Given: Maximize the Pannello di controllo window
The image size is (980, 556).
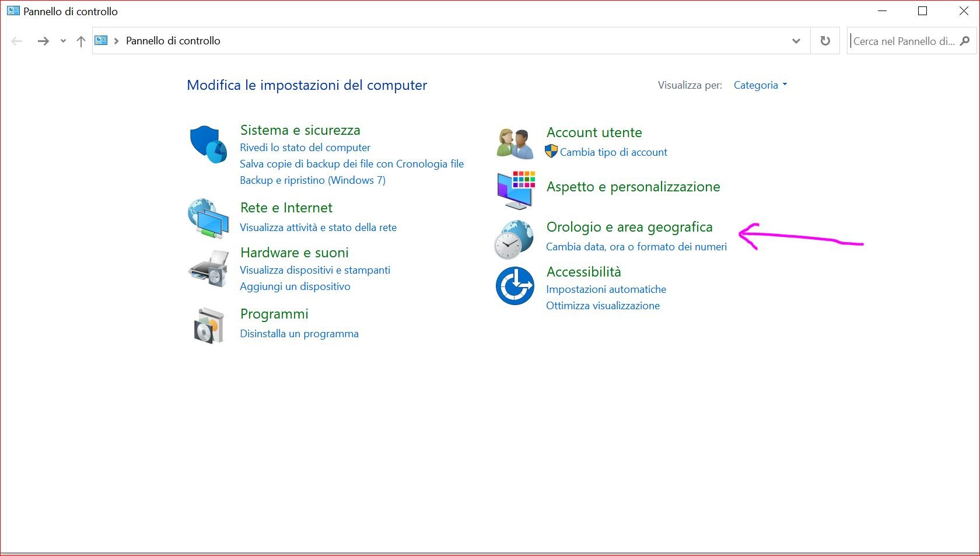Looking at the screenshot, I should click(x=923, y=11).
